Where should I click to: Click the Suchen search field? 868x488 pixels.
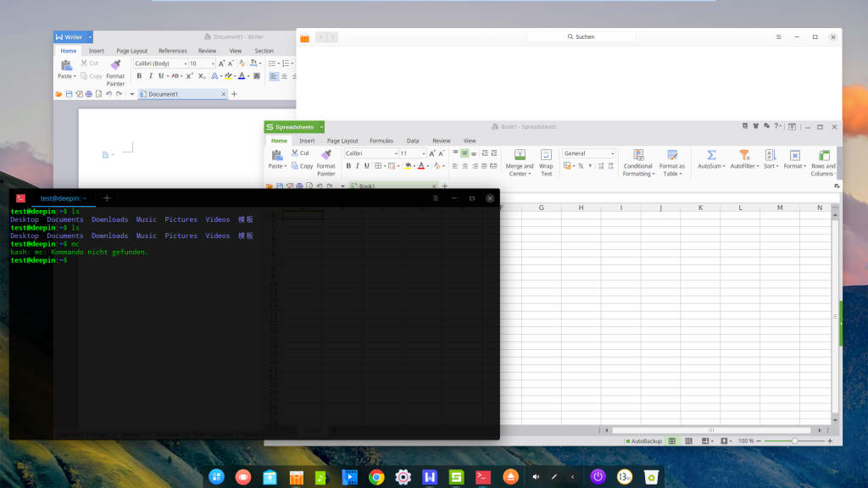coord(581,37)
